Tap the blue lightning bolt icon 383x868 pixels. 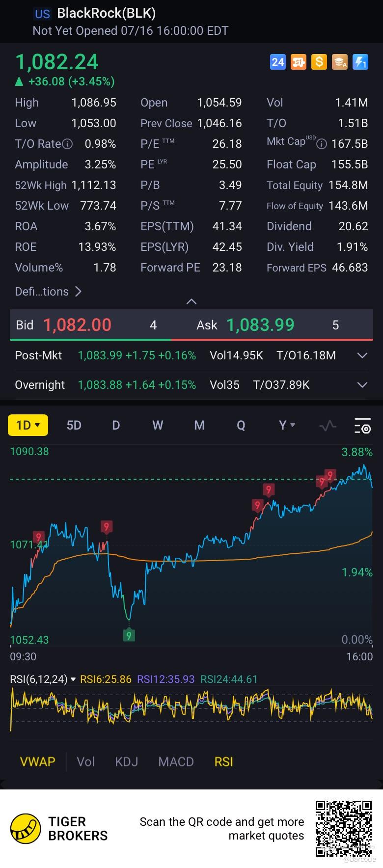click(x=360, y=62)
